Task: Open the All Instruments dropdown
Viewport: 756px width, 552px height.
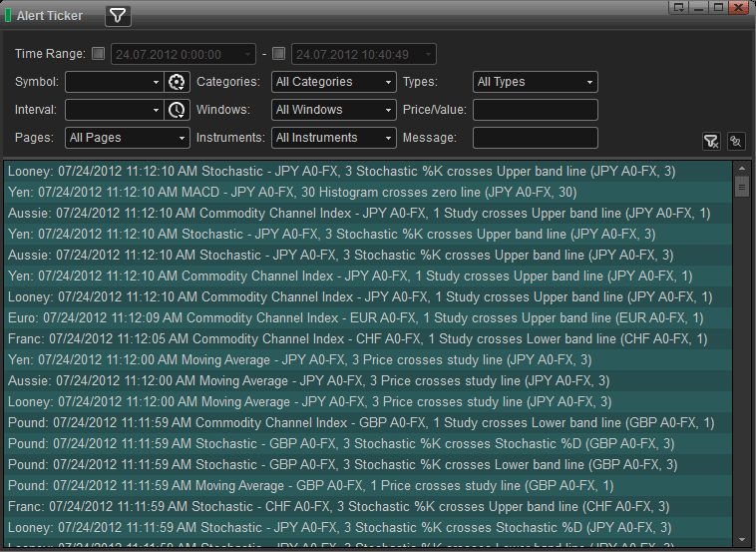Action: 333,138
